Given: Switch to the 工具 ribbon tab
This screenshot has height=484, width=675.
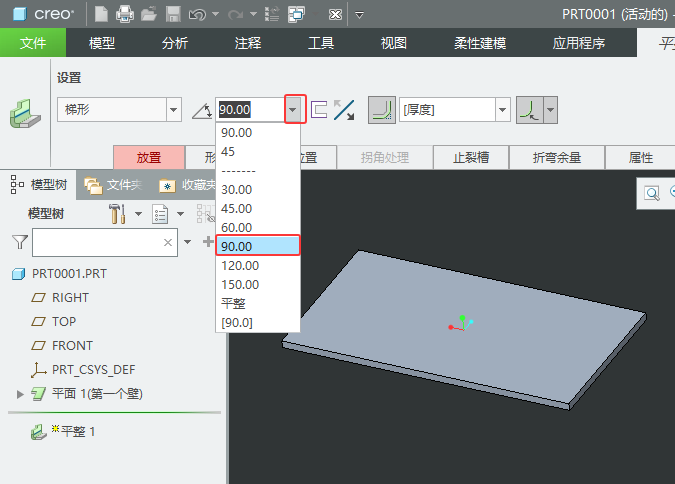Looking at the screenshot, I should point(321,43).
